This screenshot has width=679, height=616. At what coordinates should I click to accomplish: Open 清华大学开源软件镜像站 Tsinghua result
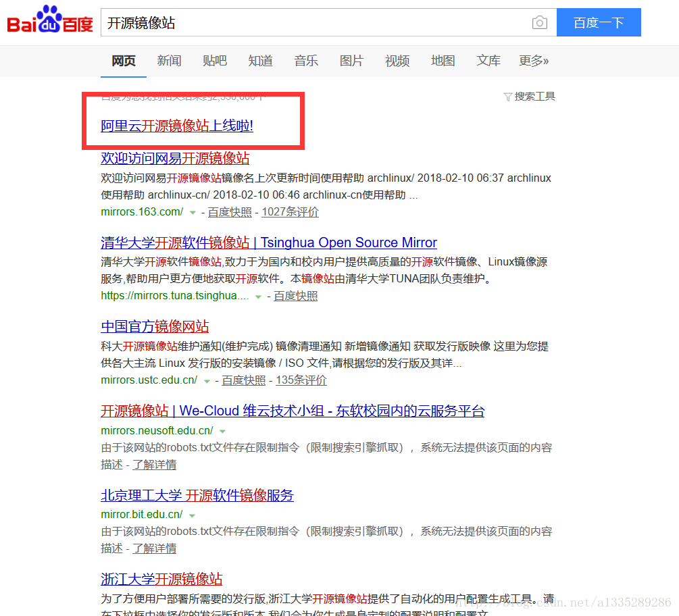[269, 242]
